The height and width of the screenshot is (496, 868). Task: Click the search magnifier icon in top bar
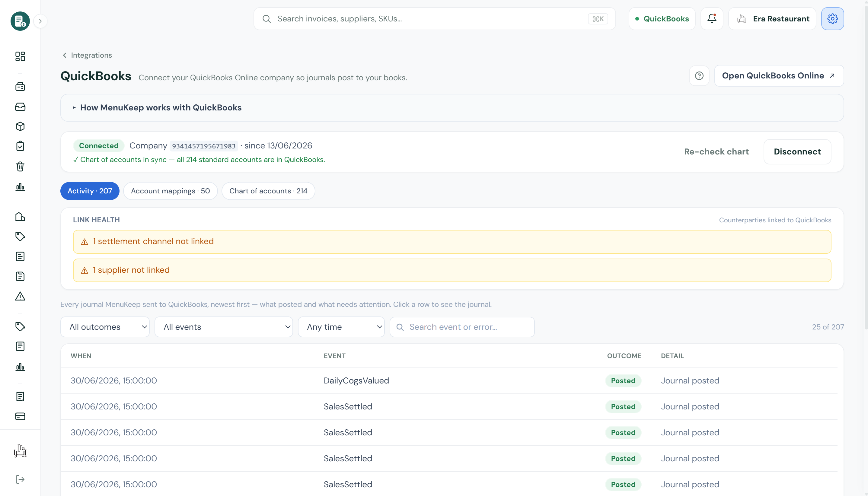pyautogui.click(x=266, y=19)
